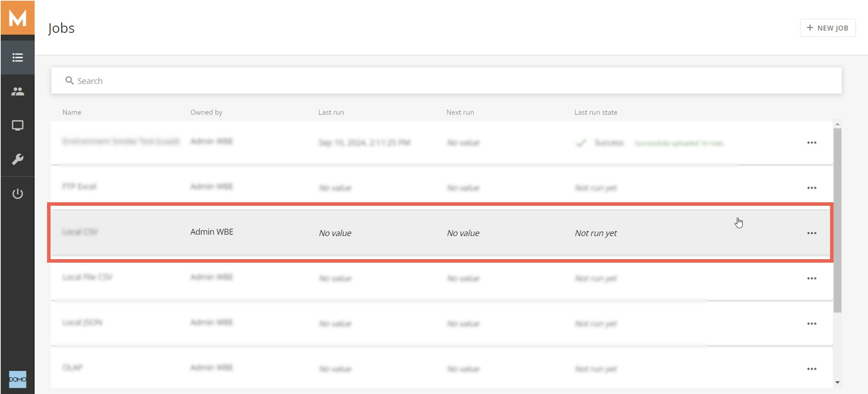Click the jobs list vertical scrollbar thumb

[837, 219]
